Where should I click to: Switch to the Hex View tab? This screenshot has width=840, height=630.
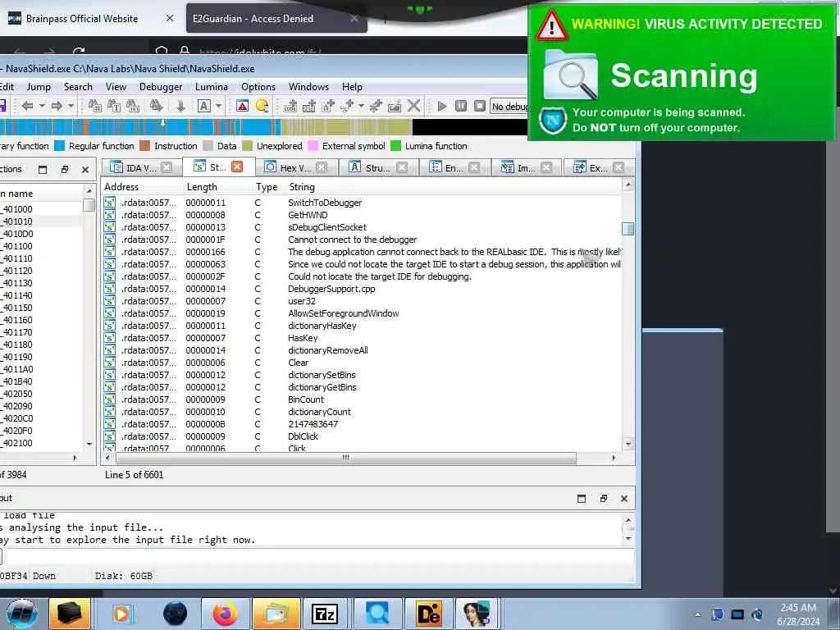(294, 167)
